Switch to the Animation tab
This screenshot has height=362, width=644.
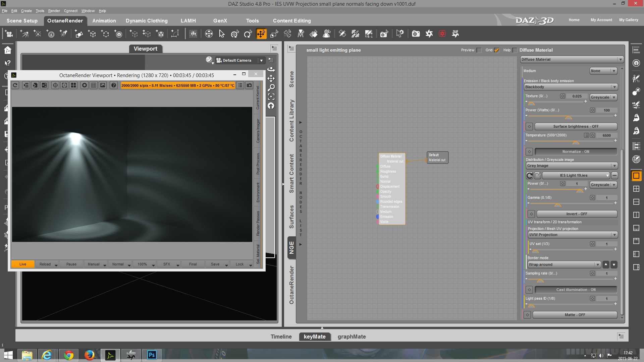point(104,21)
